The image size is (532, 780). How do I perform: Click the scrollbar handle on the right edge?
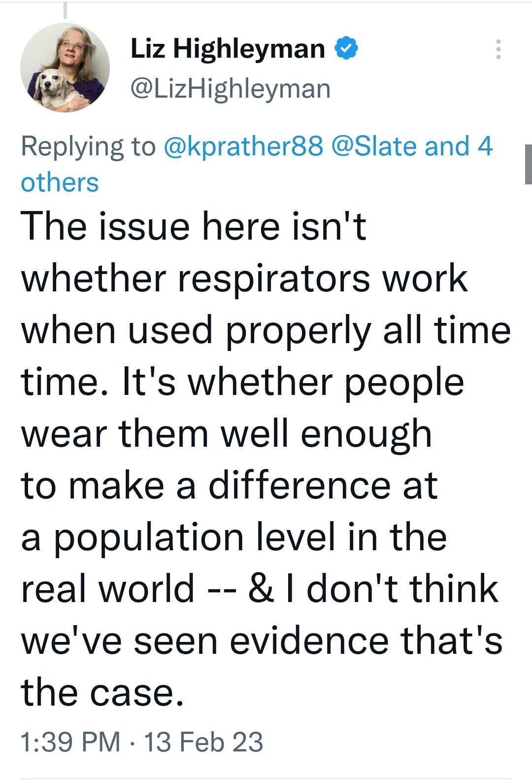click(x=528, y=164)
